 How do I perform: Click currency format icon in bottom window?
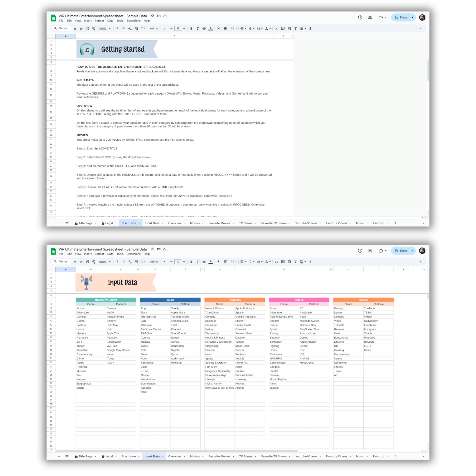(x=117, y=262)
